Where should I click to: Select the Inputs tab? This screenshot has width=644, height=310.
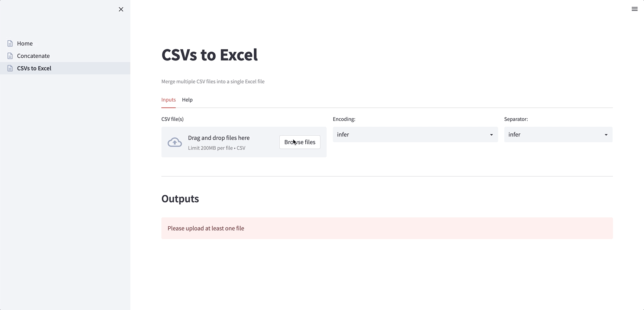click(168, 100)
